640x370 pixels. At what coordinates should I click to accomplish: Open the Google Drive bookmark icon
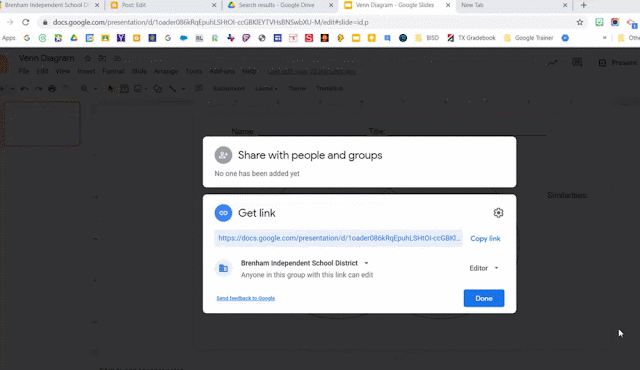(74, 38)
